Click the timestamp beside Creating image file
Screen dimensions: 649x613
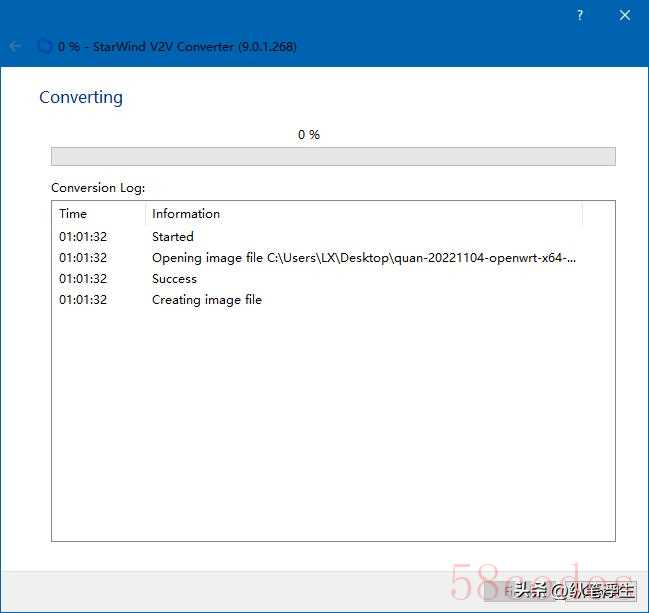coord(83,300)
